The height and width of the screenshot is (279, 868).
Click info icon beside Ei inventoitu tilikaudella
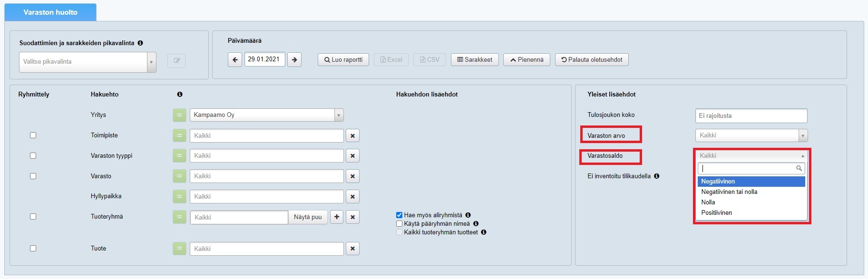point(656,176)
